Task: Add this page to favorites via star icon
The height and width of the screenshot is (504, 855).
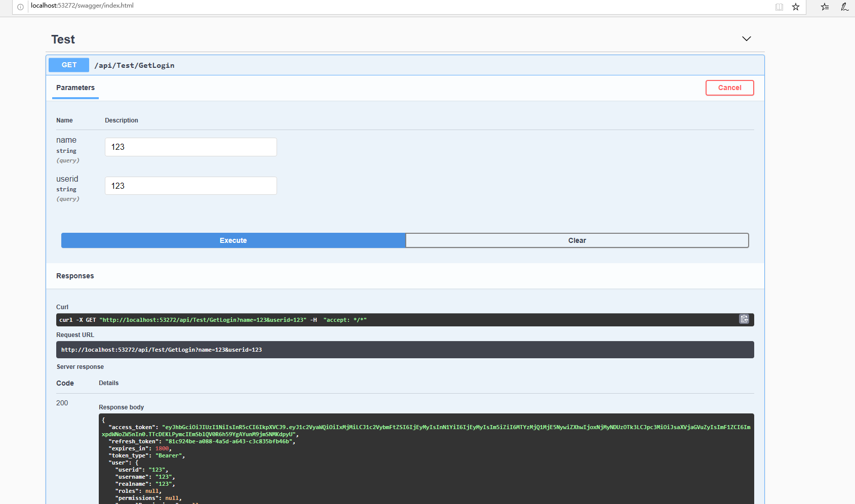Action: (796, 7)
